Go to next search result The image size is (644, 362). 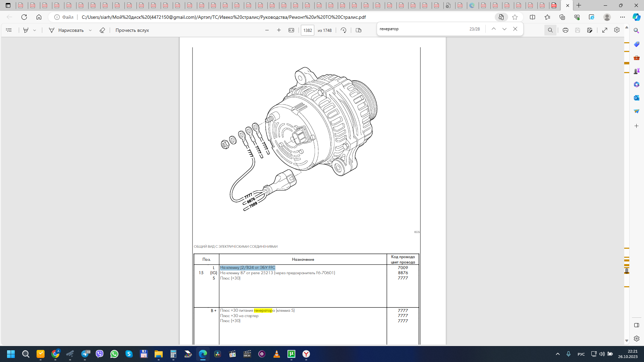click(504, 29)
